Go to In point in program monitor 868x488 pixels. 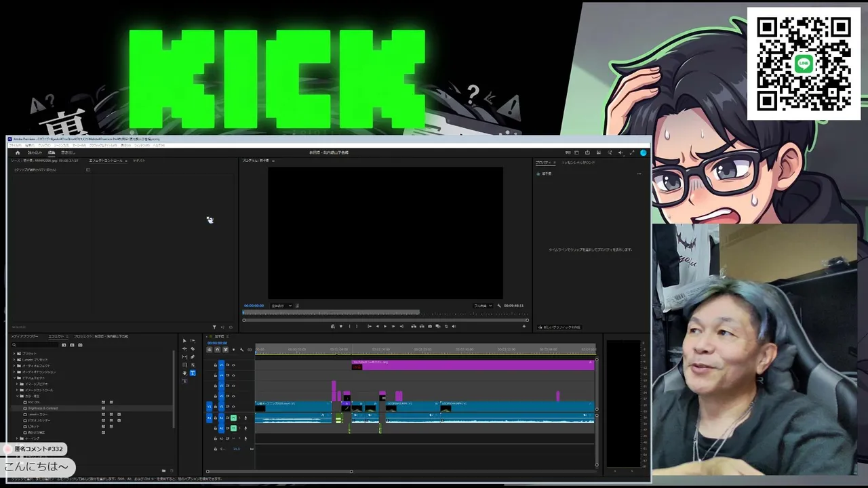pos(370,326)
